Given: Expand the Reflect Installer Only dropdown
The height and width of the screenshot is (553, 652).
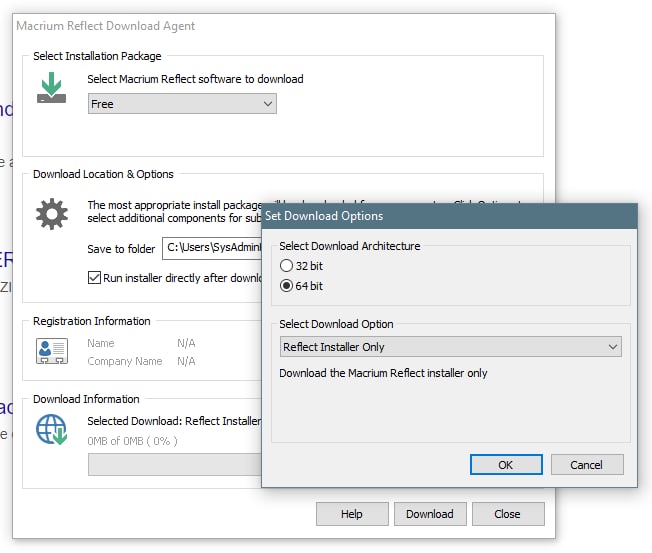Looking at the screenshot, I should (451, 347).
